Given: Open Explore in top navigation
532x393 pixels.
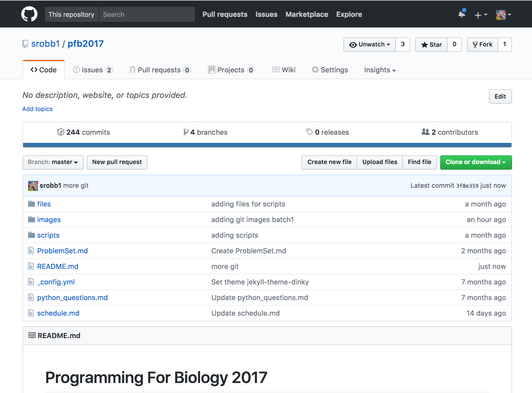Looking at the screenshot, I should (x=349, y=14).
